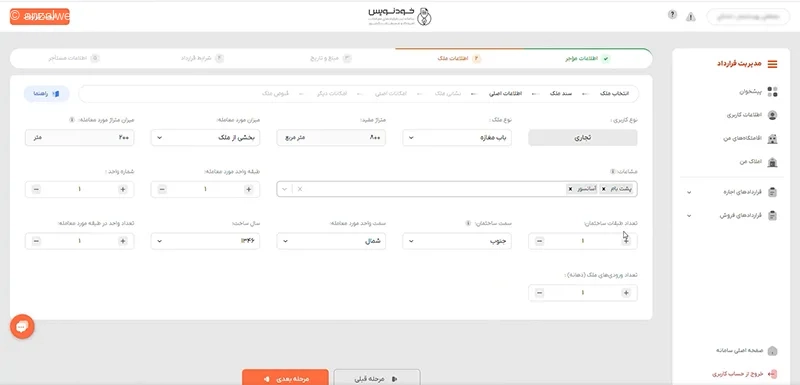Open the نوع ملک dropdown showing باب مغازه
The width and height of the screenshot is (800, 385).
pyautogui.click(x=457, y=138)
